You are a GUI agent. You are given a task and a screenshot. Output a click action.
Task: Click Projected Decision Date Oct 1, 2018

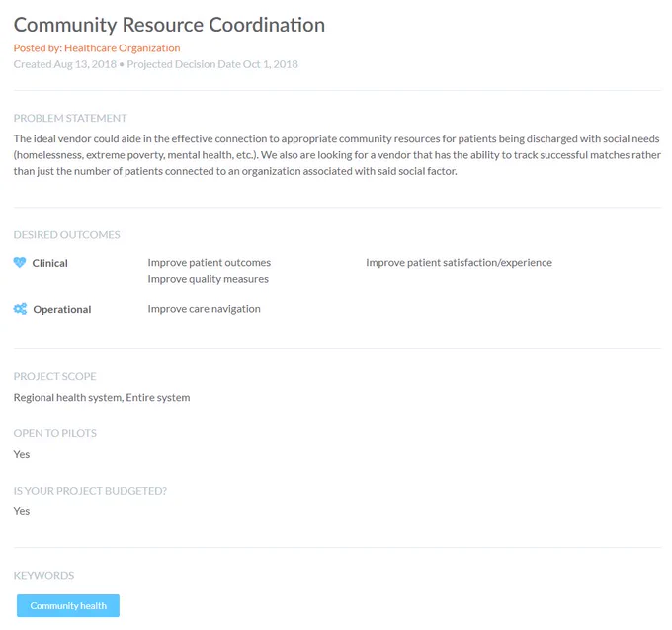coord(212,64)
